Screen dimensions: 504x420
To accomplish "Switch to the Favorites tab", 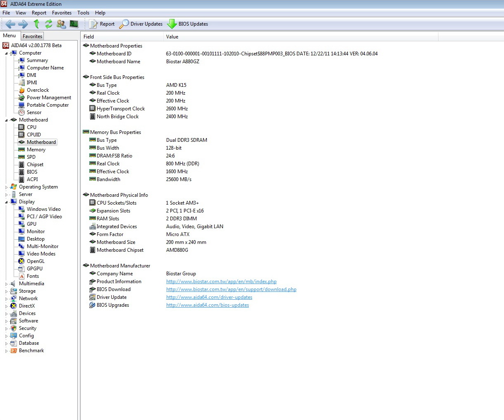I will coord(32,36).
